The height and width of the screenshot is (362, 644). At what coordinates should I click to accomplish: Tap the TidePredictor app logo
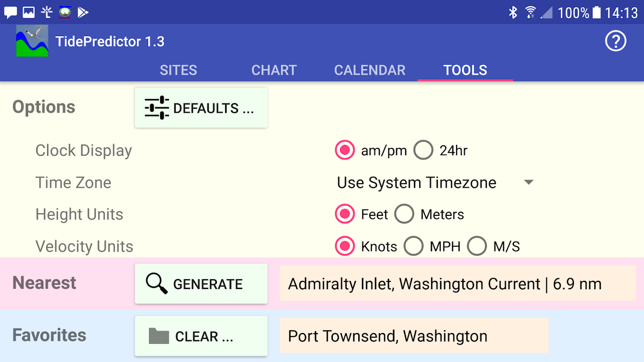coord(32,41)
